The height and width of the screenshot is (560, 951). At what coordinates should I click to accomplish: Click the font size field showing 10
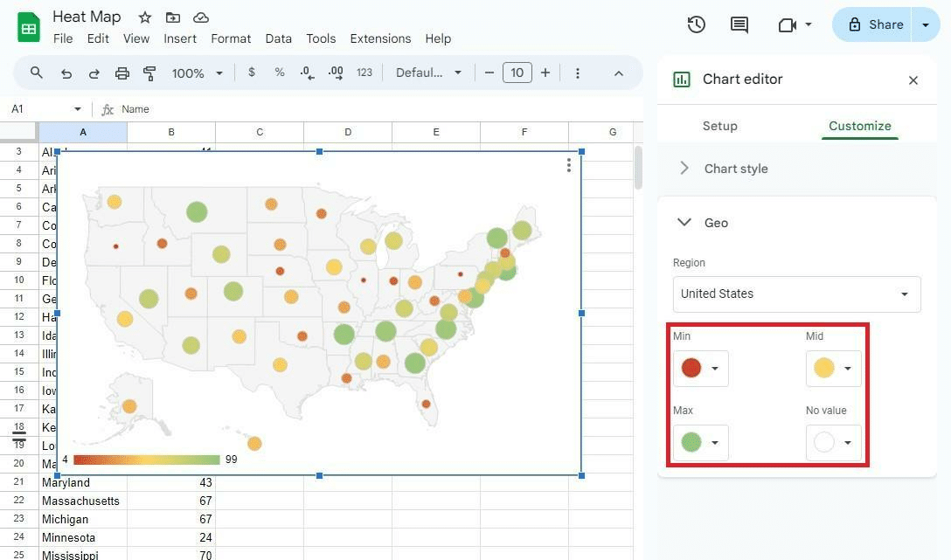(x=517, y=73)
